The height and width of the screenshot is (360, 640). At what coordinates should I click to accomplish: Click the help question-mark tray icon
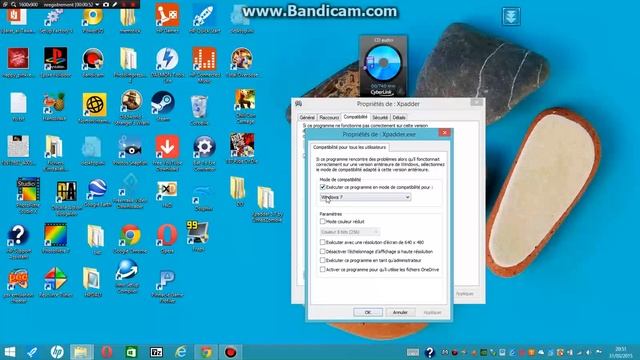pyautogui.click(x=429, y=352)
